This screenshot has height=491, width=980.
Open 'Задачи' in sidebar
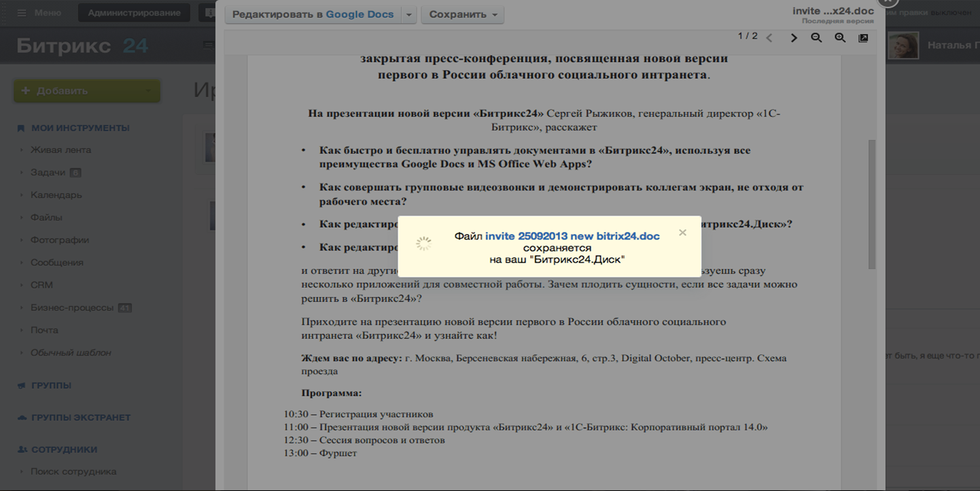[x=48, y=172]
